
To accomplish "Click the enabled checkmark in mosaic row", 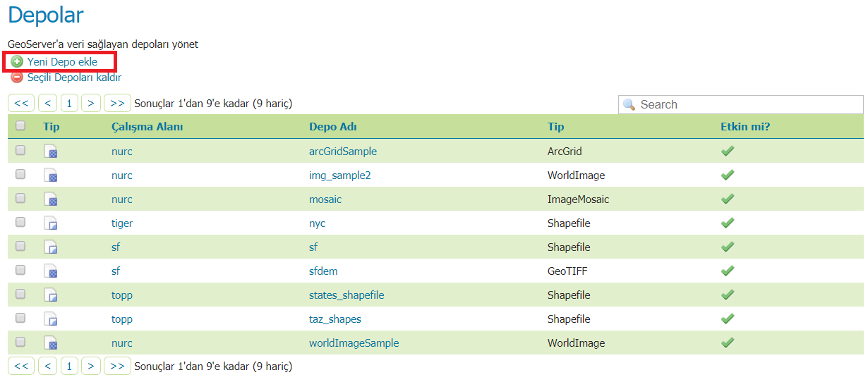I will pos(728,199).
